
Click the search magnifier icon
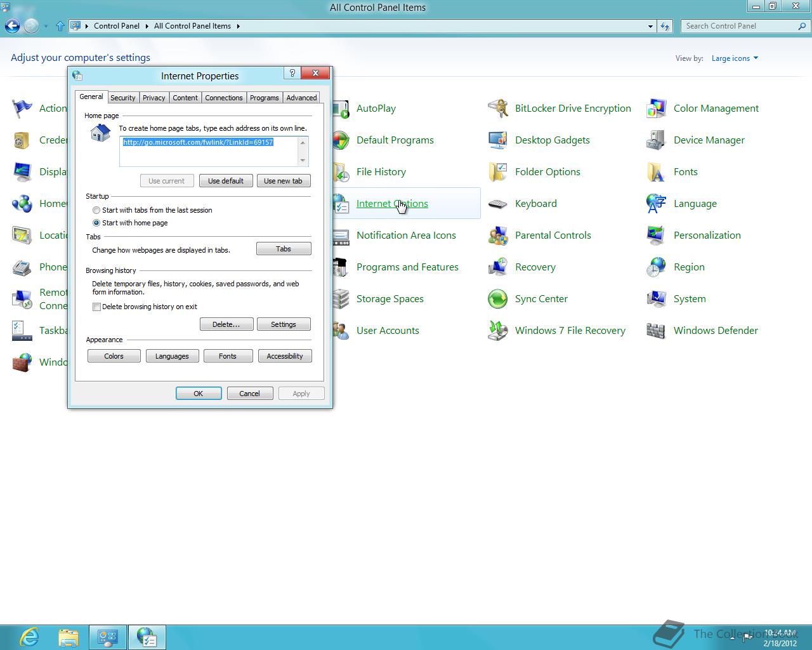pos(802,26)
